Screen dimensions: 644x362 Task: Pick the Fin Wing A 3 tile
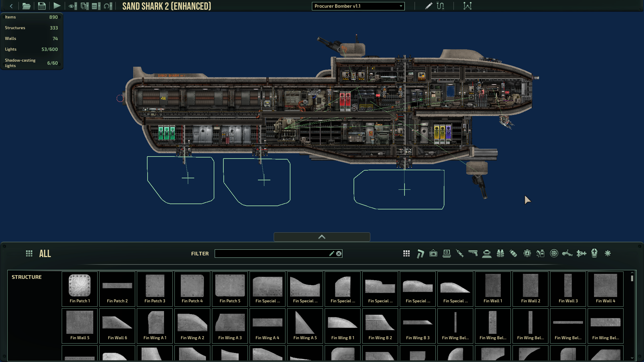click(230, 326)
